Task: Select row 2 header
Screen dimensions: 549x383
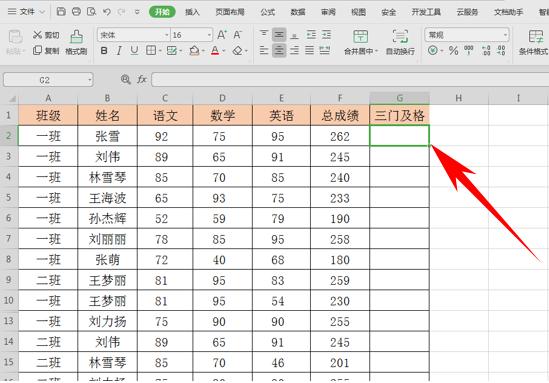Action: [9, 135]
